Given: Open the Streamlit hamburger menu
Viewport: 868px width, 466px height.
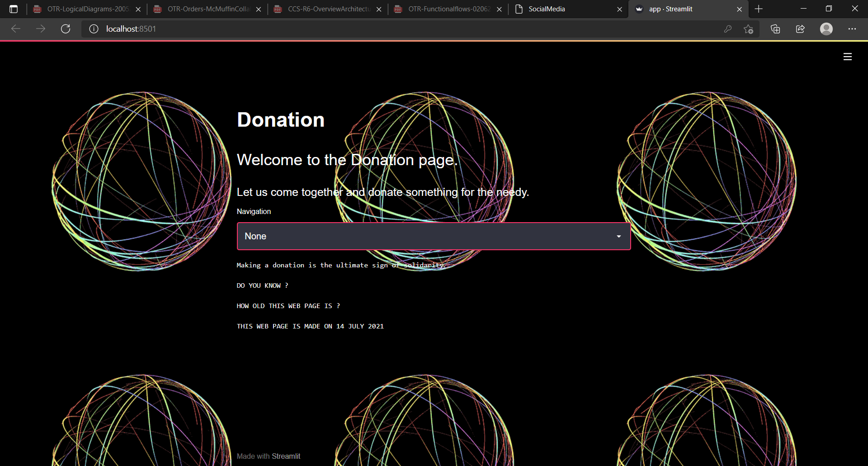Looking at the screenshot, I should tap(848, 57).
